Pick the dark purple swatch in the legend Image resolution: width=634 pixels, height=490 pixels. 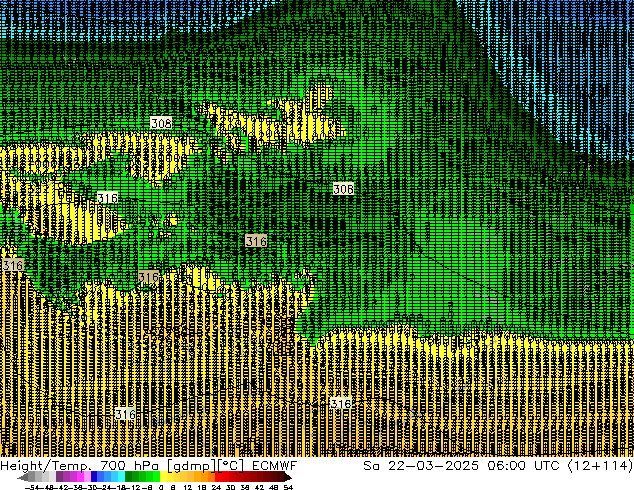[59, 477]
